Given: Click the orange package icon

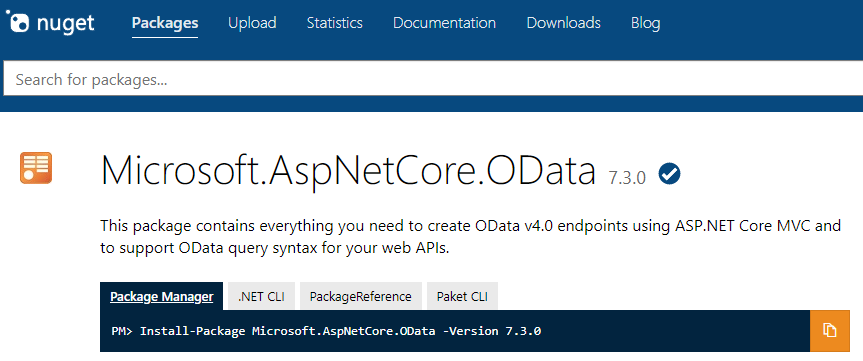Looking at the screenshot, I should [36, 168].
